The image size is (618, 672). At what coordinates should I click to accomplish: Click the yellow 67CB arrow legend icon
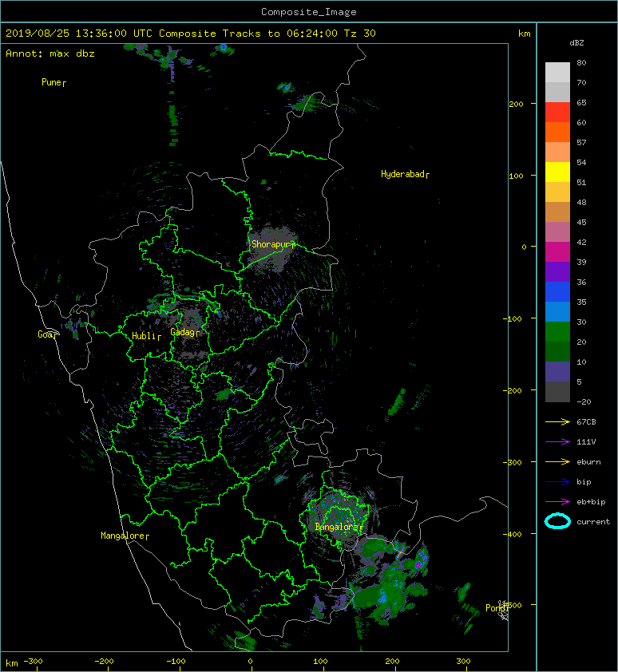pyautogui.click(x=557, y=422)
